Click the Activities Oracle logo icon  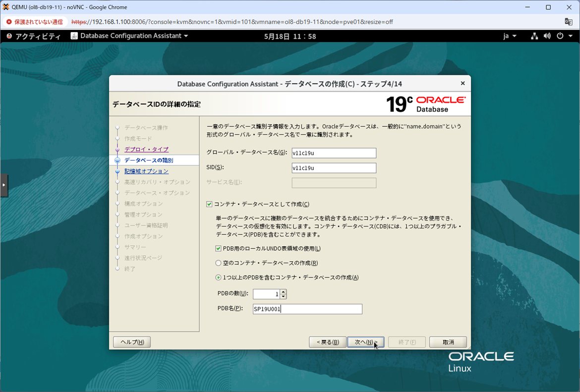tap(9, 36)
